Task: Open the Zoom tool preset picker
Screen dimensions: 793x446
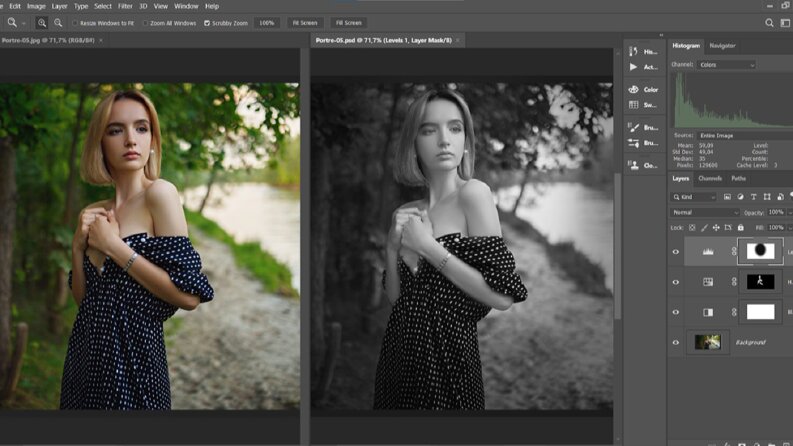Action: (x=15, y=23)
